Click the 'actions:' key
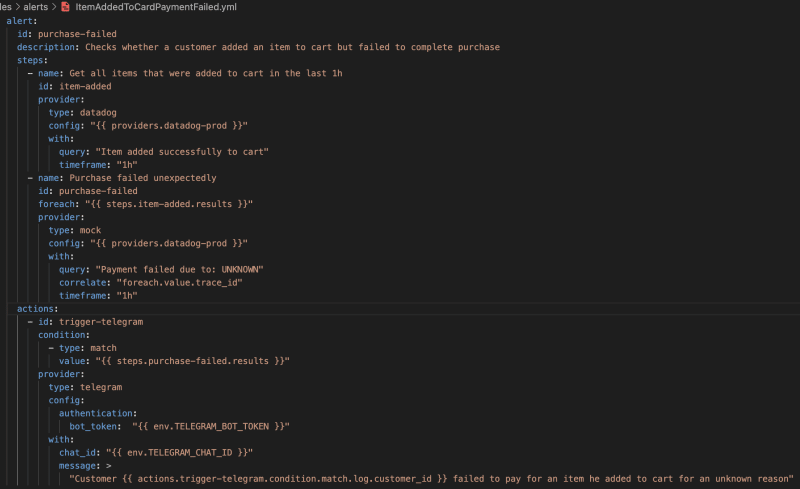Image resolution: width=800 pixels, height=489 pixels. tap(38, 309)
